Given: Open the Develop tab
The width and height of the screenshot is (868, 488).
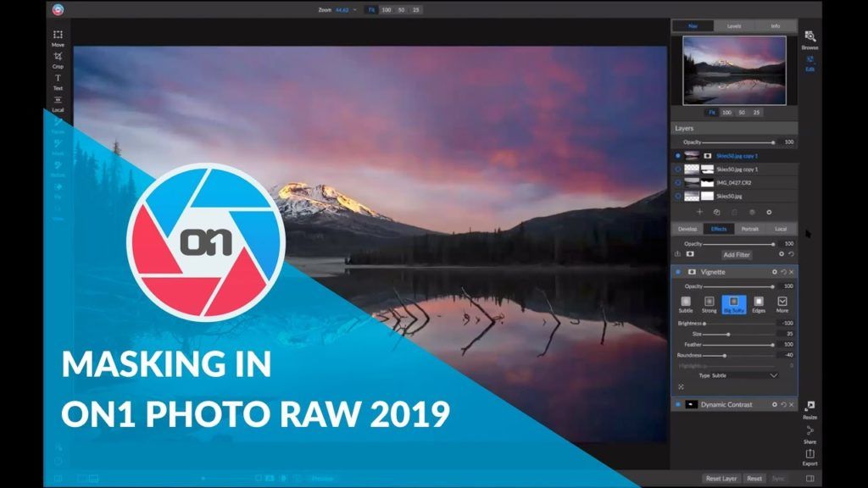Looking at the screenshot, I should tap(687, 229).
